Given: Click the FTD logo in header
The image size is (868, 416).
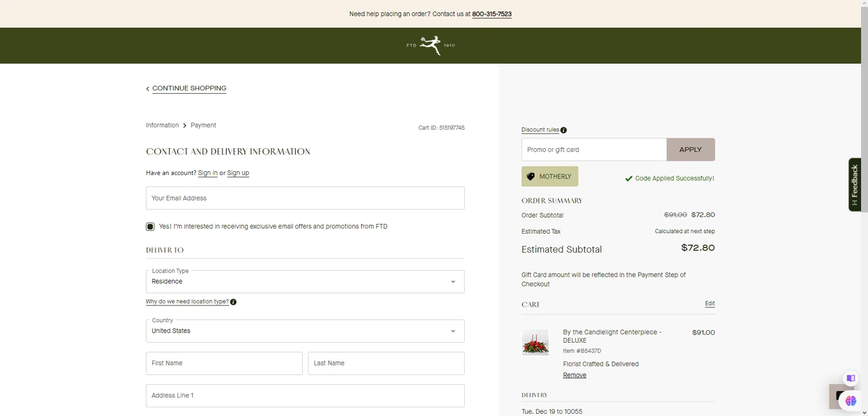Looking at the screenshot, I should [431, 45].
